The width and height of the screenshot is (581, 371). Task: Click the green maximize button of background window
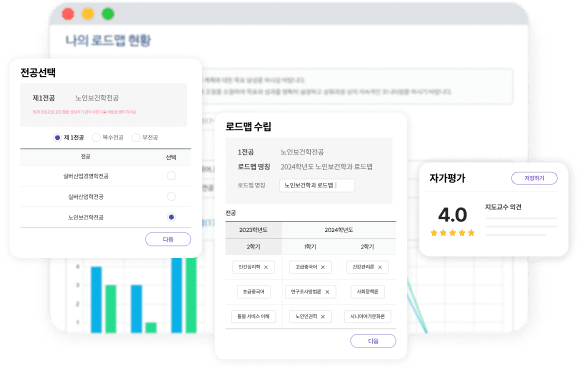point(108,14)
